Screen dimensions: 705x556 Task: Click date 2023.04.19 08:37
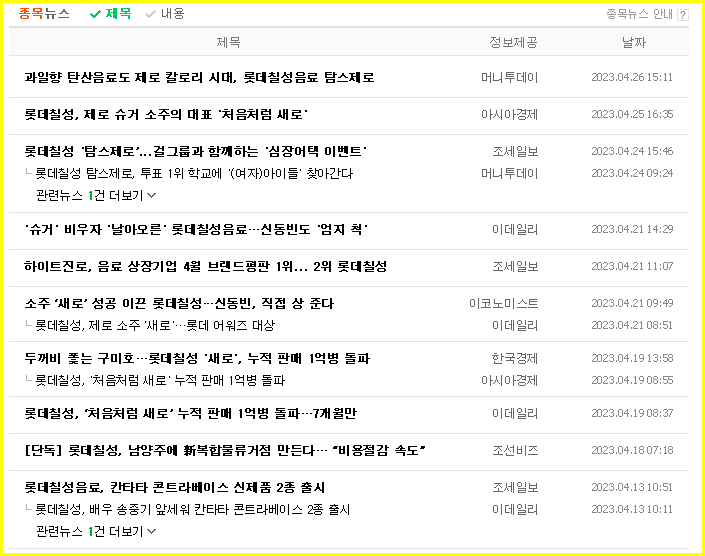tap(632, 414)
